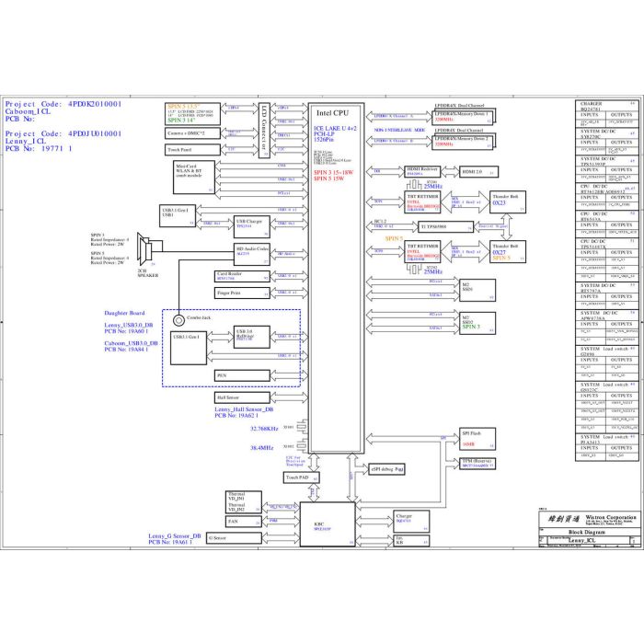644x644 pixels.
Task: Click the Combo Jack circle symbol
Action: tap(178, 320)
